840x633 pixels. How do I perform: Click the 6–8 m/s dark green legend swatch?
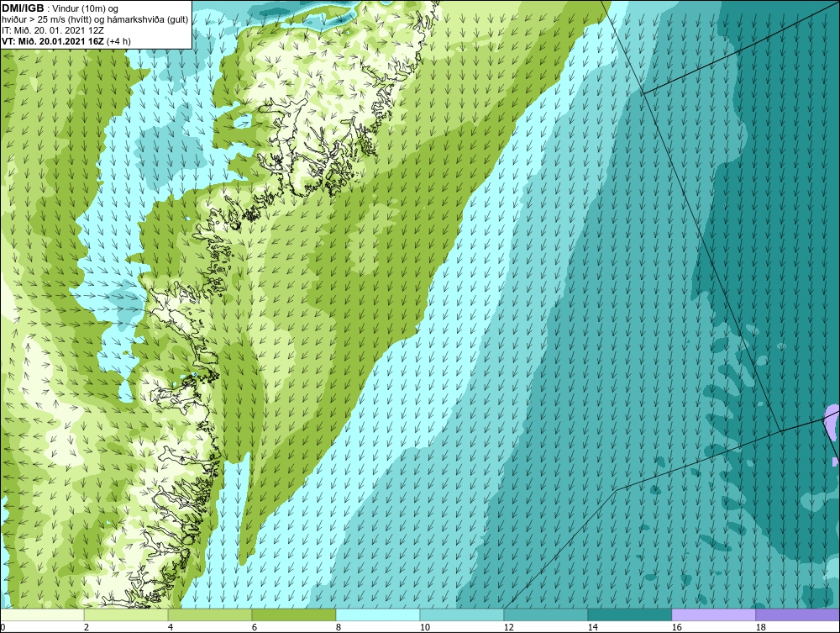(x=293, y=615)
